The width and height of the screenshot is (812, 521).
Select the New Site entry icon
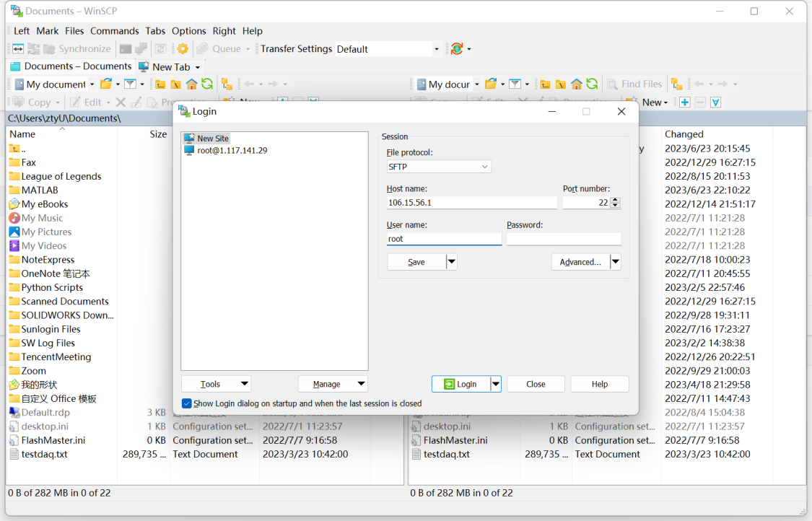click(189, 139)
